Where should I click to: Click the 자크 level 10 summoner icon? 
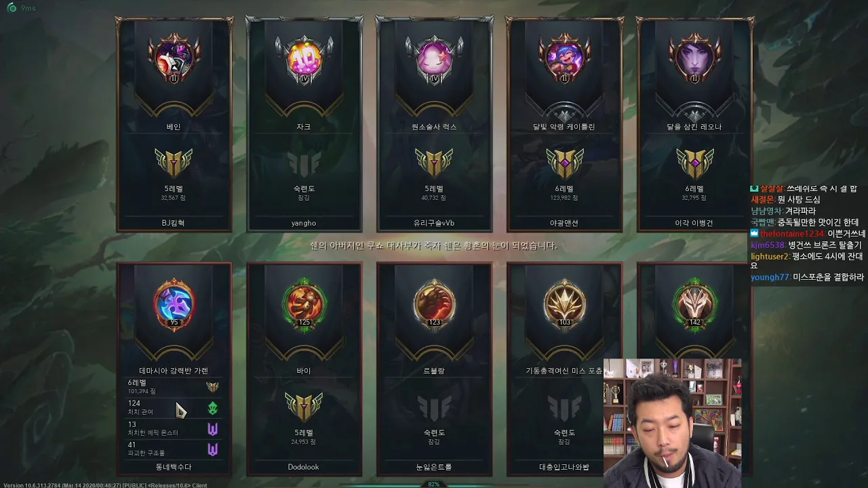[x=304, y=58]
